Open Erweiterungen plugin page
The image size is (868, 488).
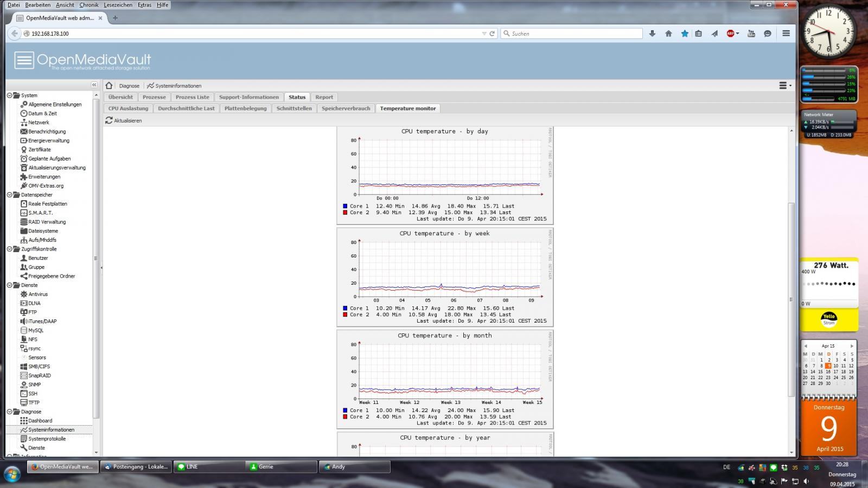(x=44, y=177)
